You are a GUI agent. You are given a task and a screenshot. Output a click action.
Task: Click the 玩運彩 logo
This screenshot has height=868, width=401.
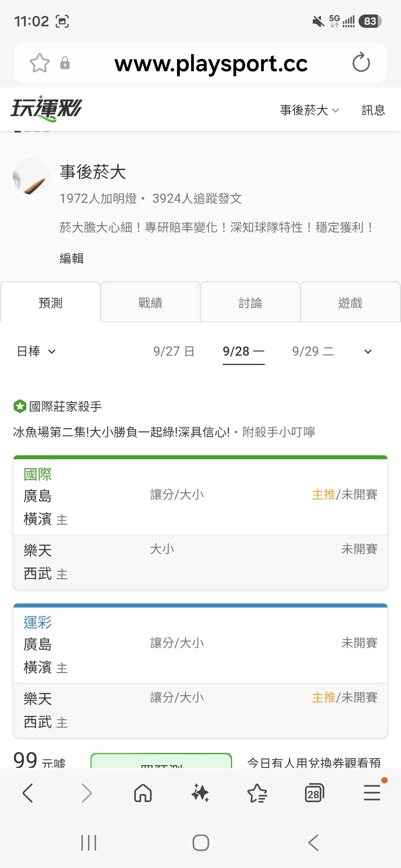[46, 109]
